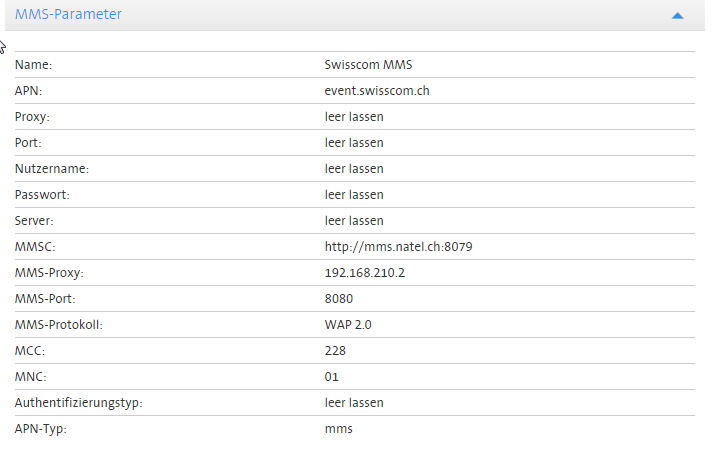Click the Swisscom MMS name value
Viewport: 712px width, 450px height.
click(368, 65)
